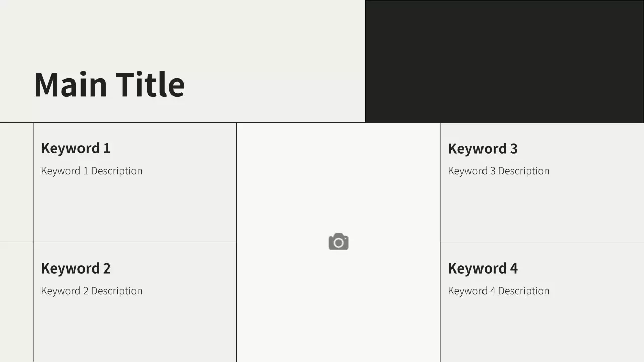
Task: Click the narrow empty cell left of Keyword 1
Action: [17, 182]
